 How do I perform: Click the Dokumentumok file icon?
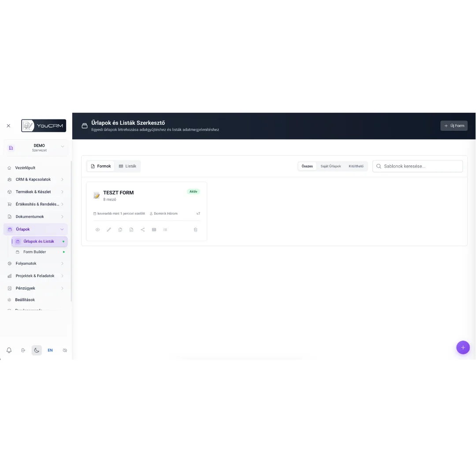tap(9, 217)
